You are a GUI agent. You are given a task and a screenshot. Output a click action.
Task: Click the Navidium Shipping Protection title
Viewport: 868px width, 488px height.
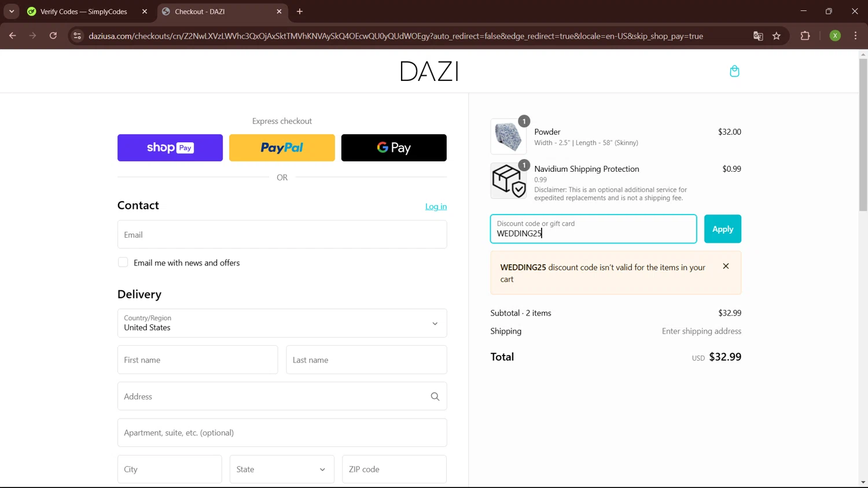587,169
